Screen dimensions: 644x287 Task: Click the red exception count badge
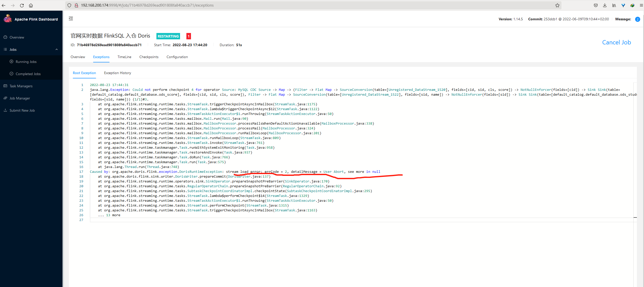[x=188, y=36]
